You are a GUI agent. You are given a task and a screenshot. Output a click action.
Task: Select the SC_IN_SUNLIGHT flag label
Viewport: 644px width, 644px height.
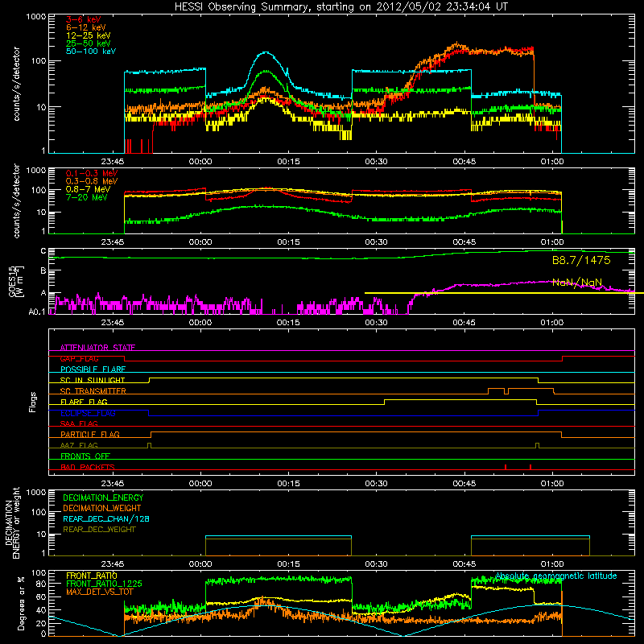click(93, 380)
